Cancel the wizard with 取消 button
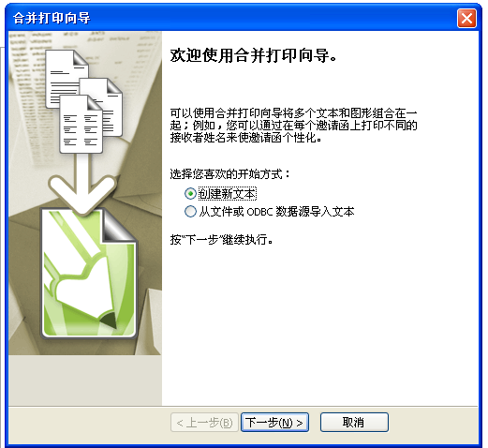Screen dimensions: 488x448 click(x=354, y=423)
